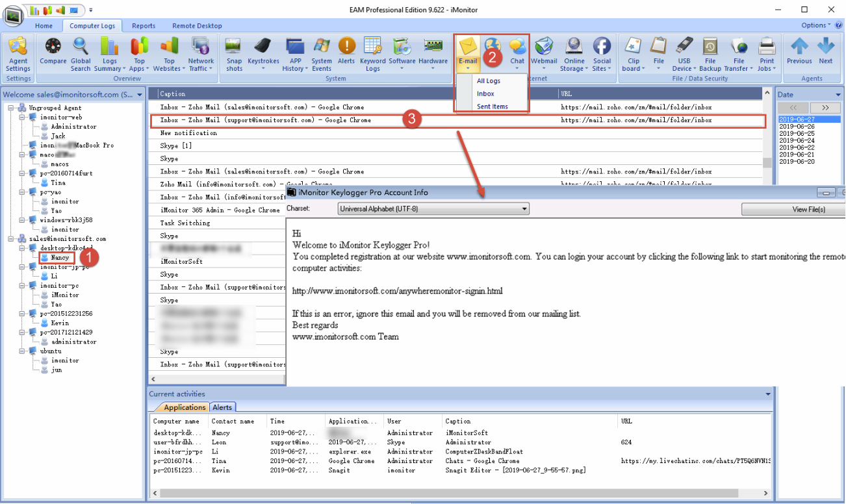846x504 pixels.
Task: Open USB Device logs
Action: tap(684, 55)
